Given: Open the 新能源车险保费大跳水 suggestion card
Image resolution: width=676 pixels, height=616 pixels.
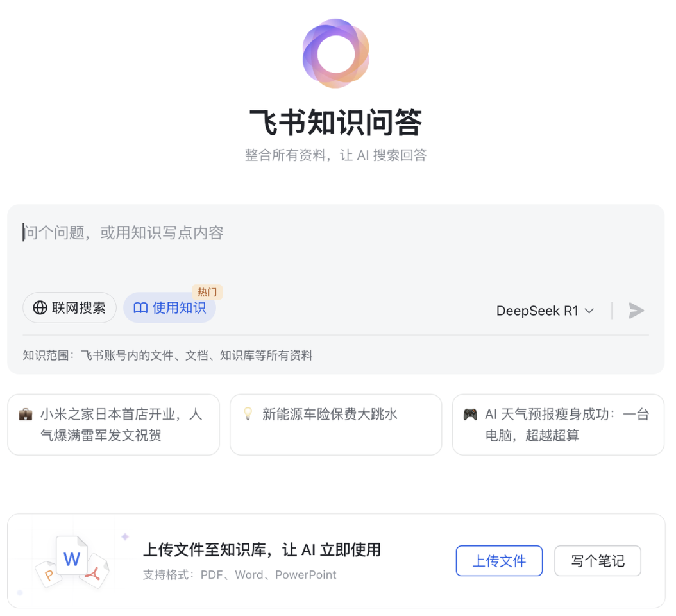Looking at the screenshot, I should point(336,425).
